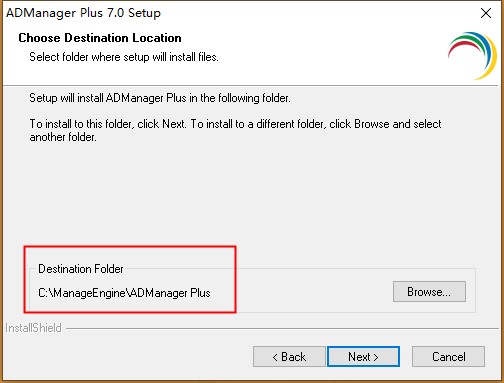Proceed with the Next > button
This screenshot has width=504, height=383.
coord(363,356)
